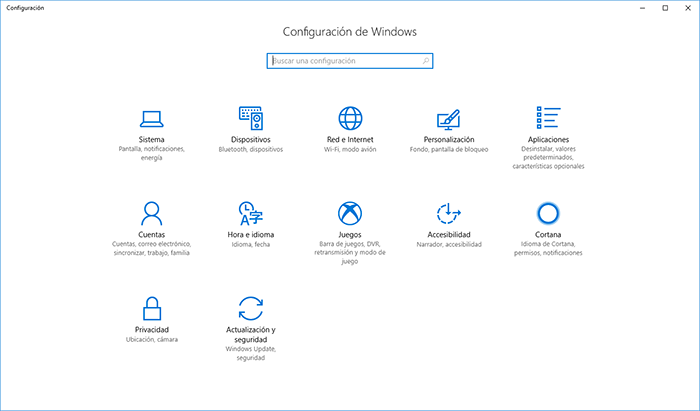Image resolution: width=700 pixels, height=411 pixels.
Task: Close the Configuración window
Action: [x=688, y=8]
